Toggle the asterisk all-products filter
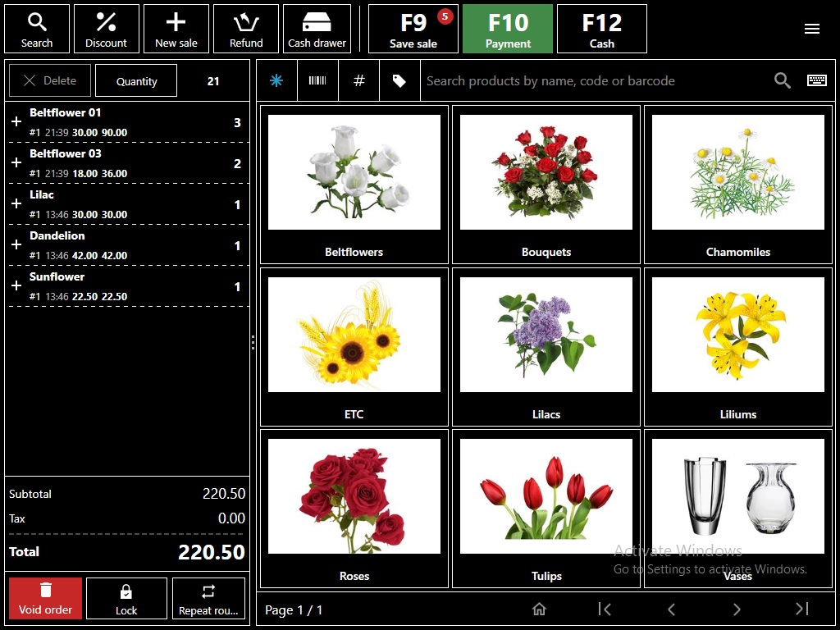The height and width of the screenshot is (630, 840). (x=276, y=80)
